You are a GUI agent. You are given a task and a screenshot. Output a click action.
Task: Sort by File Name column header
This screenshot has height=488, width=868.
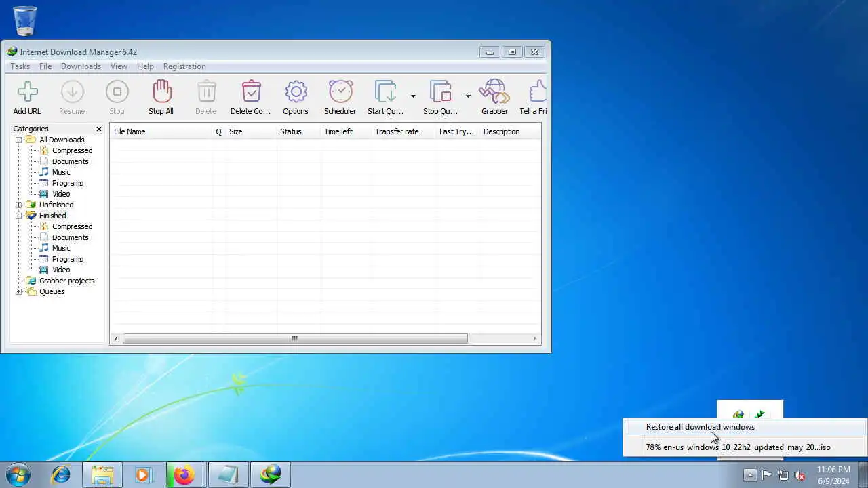click(x=161, y=131)
